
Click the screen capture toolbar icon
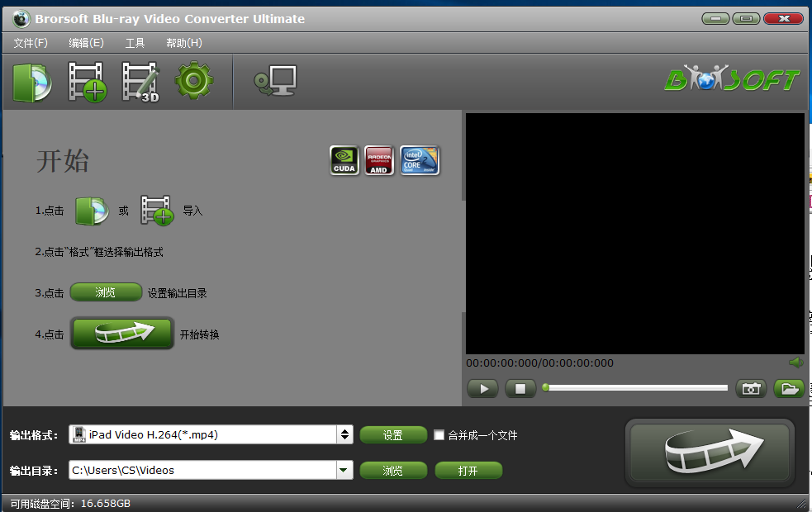click(x=275, y=80)
